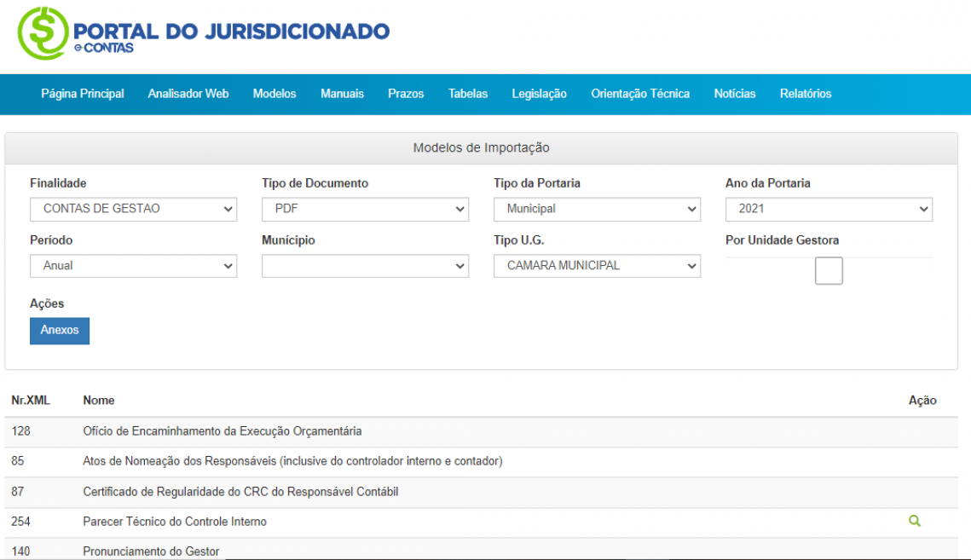Select Modelos in the navigation bar
Image resolution: width=971 pixels, height=560 pixels.
click(x=275, y=94)
